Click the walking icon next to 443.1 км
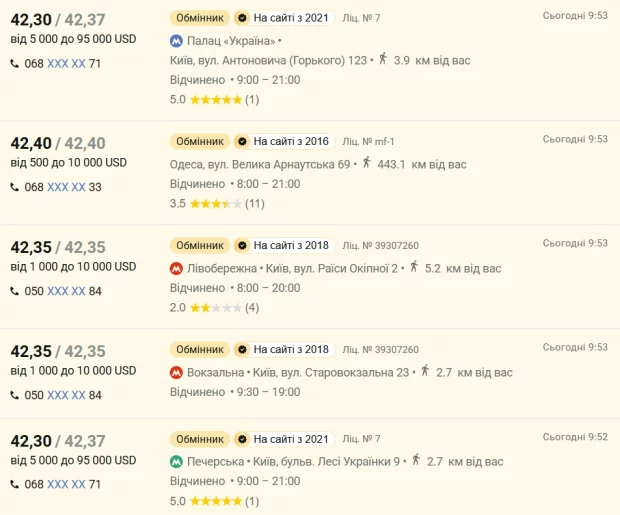This screenshot has height=515, width=620. coord(366,163)
